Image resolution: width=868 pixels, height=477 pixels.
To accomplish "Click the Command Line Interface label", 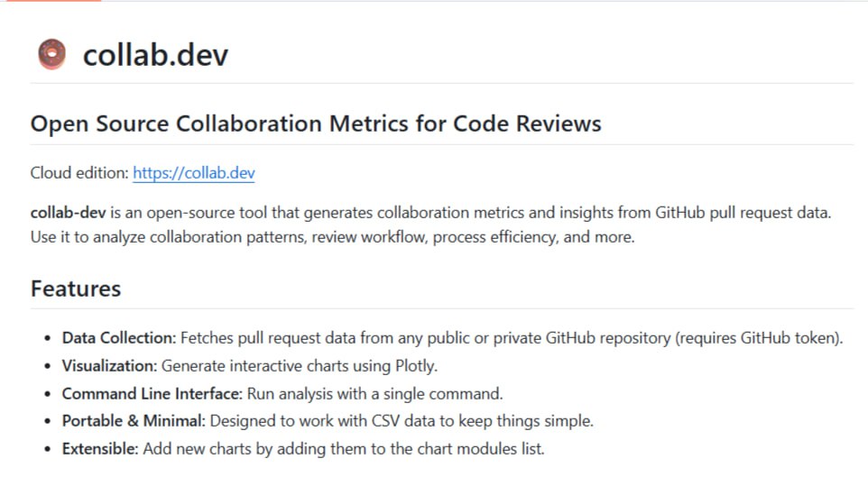I will (x=150, y=394).
